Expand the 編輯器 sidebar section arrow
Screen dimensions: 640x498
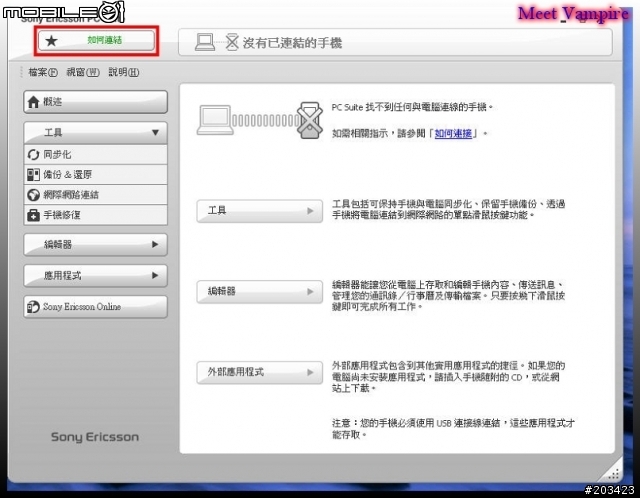point(155,244)
